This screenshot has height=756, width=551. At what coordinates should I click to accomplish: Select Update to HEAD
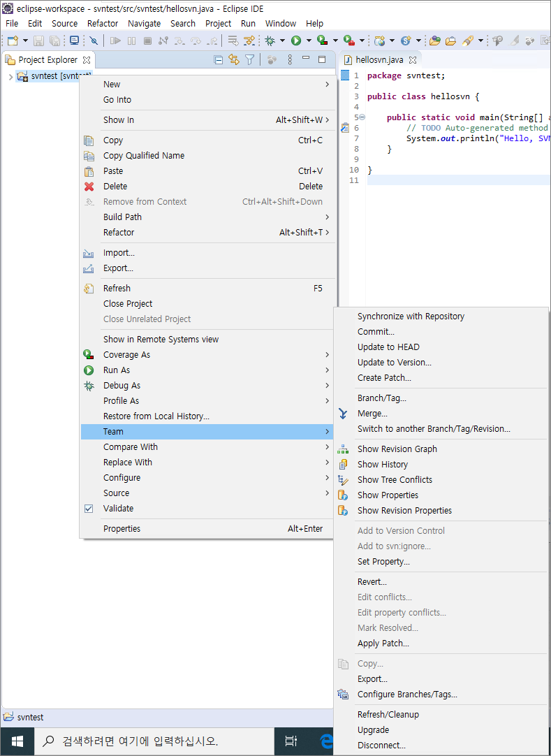441,347
